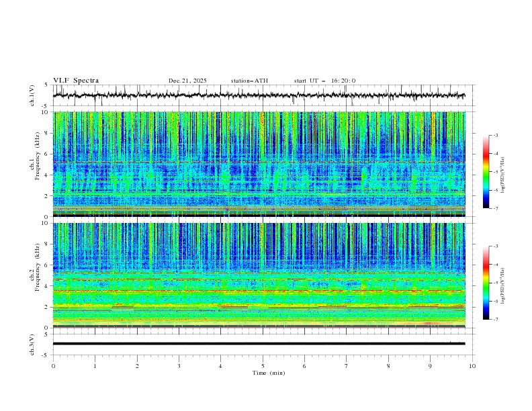The width and height of the screenshot is (532, 411).
Task: Click the 8 minute tick on time axis
Action: point(388,366)
